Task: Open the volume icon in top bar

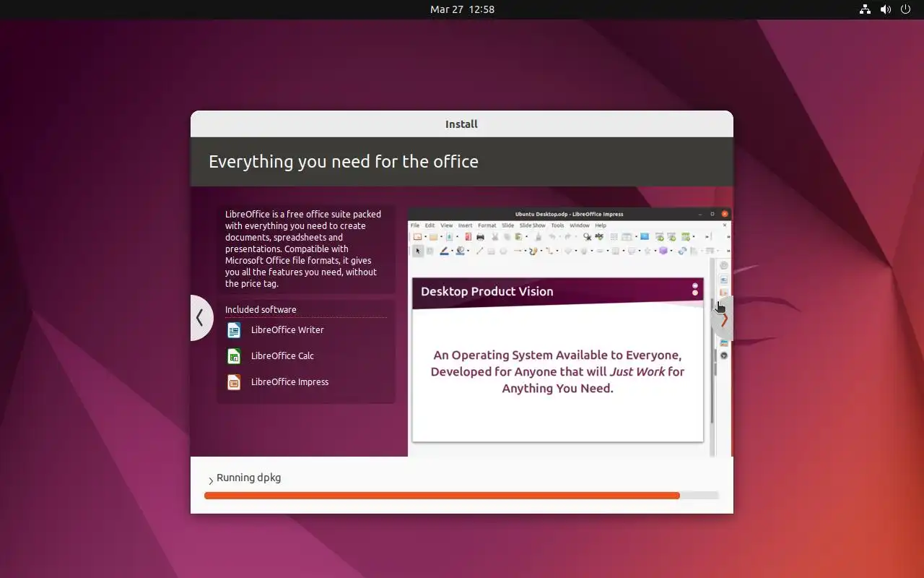Action: pyautogui.click(x=886, y=9)
